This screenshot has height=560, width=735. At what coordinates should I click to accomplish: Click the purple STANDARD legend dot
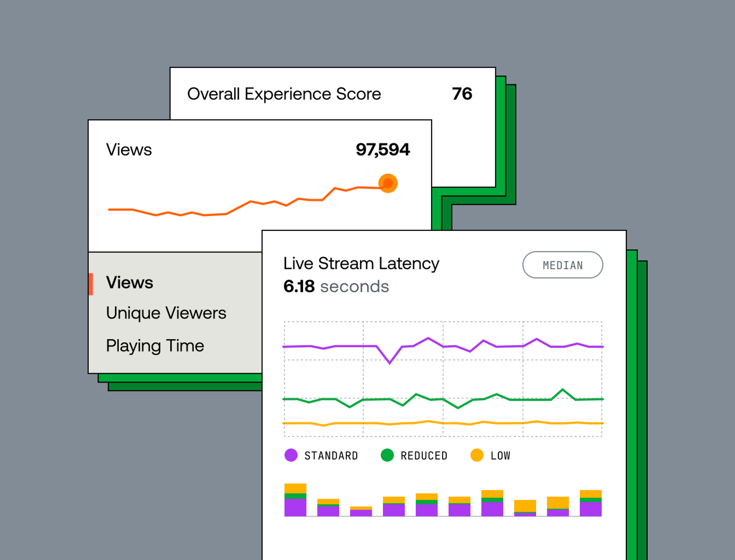(x=291, y=455)
